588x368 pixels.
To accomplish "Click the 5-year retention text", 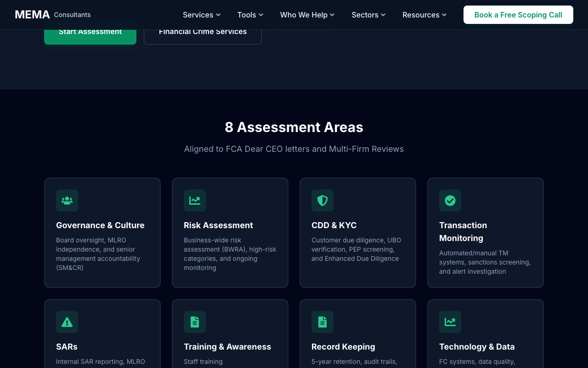I will point(354,362).
